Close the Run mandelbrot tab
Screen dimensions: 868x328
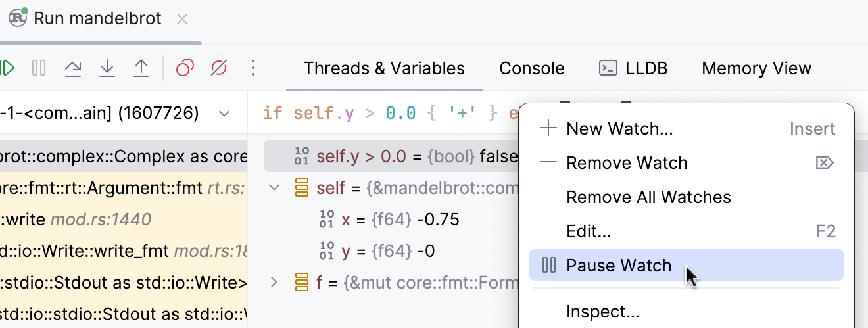pyautogui.click(x=182, y=19)
